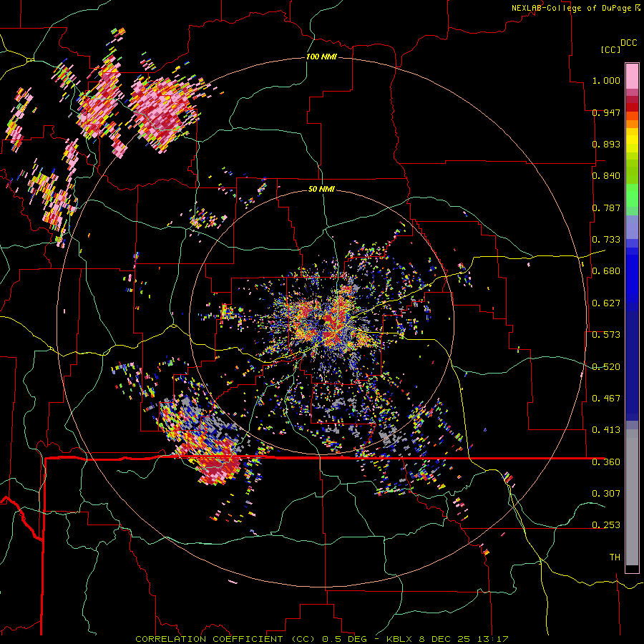Select the 0.627 scale value
Screen dimensions: 644x644
click(606, 303)
